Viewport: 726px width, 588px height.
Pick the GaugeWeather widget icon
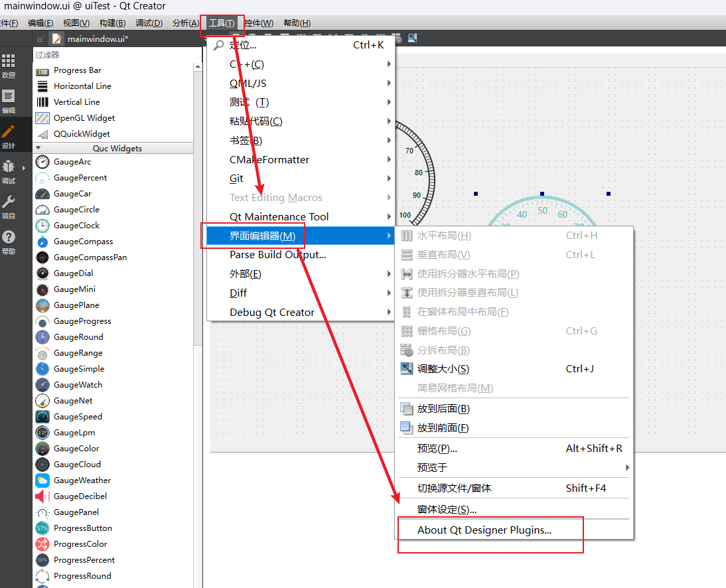coord(42,480)
